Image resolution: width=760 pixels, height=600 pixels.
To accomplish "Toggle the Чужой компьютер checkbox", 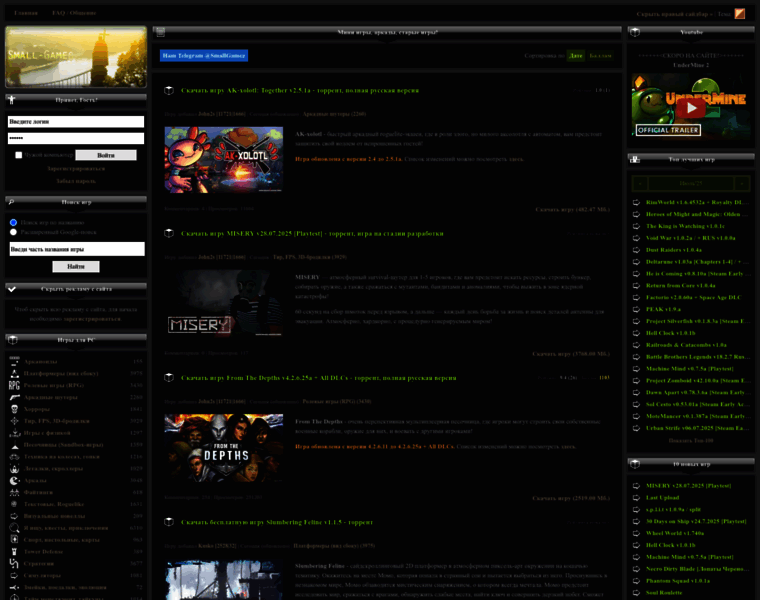I will [x=18, y=155].
